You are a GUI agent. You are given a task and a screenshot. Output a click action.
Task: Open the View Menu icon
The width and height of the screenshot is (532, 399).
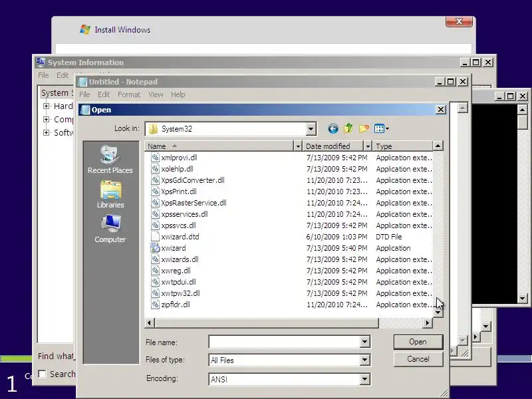pyautogui.click(x=382, y=128)
